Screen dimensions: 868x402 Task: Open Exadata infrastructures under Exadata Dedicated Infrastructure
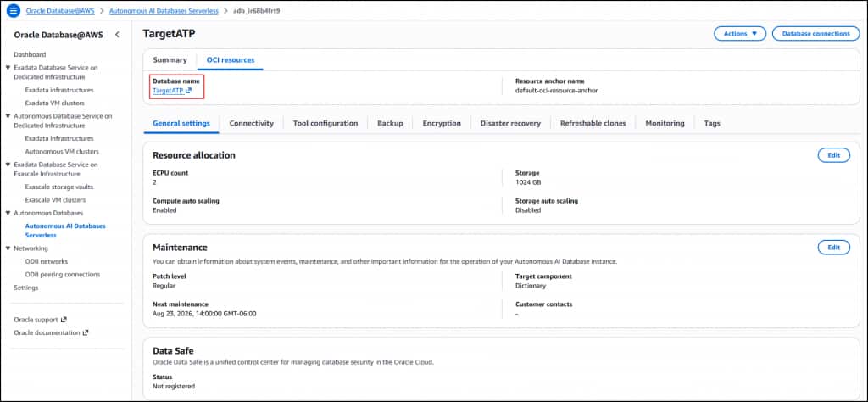(59, 90)
